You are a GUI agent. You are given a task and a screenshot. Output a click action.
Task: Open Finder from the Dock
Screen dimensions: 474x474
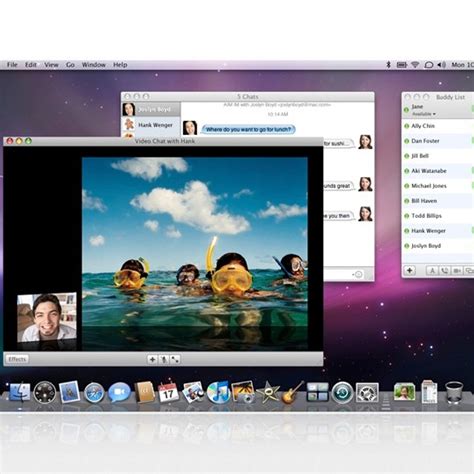pos(20,392)
